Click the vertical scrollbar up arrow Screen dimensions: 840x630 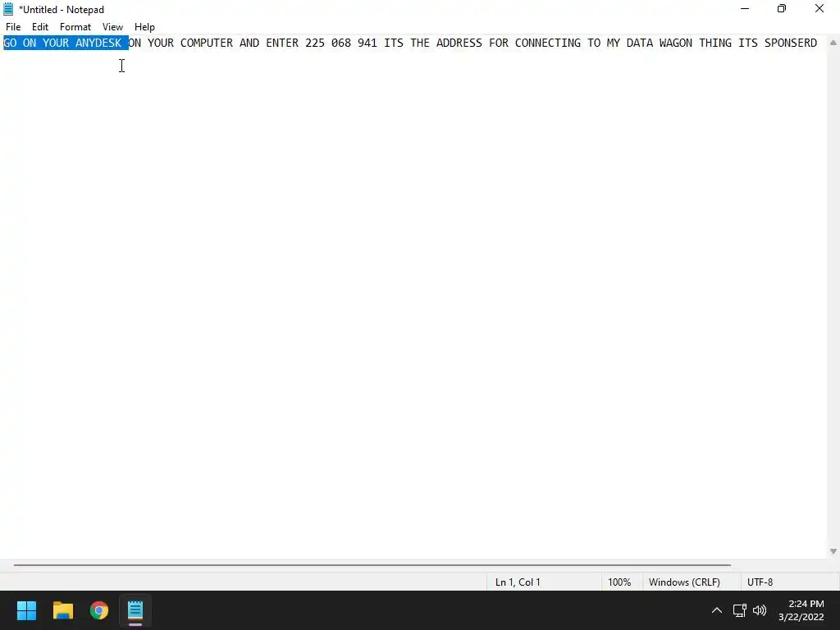[833, 43]
